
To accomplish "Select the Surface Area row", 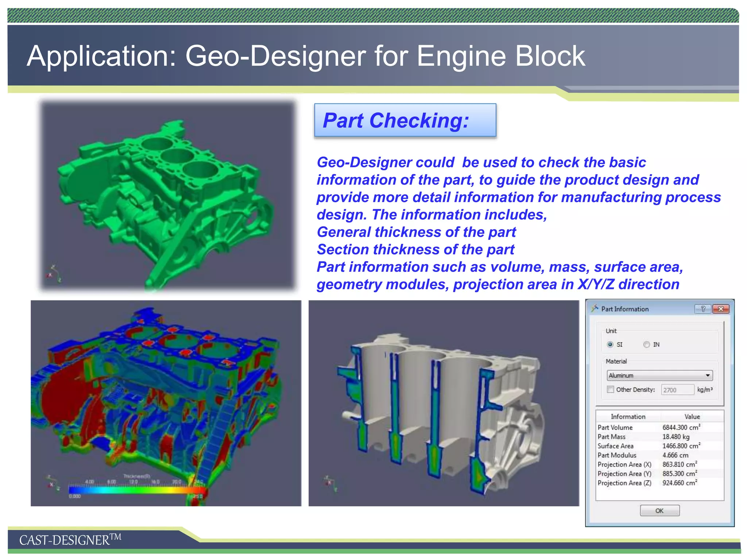I will click(659, 446).
